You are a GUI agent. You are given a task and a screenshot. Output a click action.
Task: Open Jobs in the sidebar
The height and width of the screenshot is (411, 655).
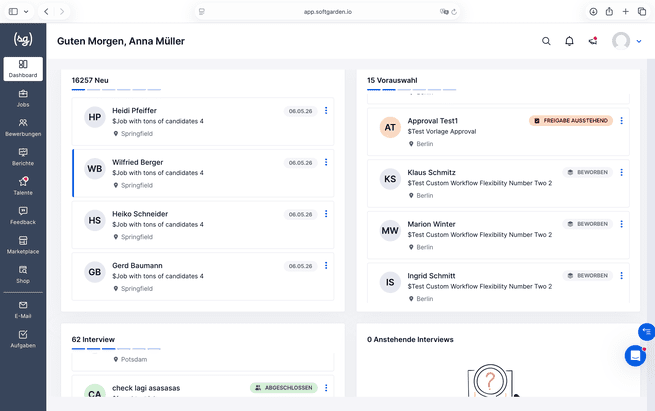[x=23, y=98]
